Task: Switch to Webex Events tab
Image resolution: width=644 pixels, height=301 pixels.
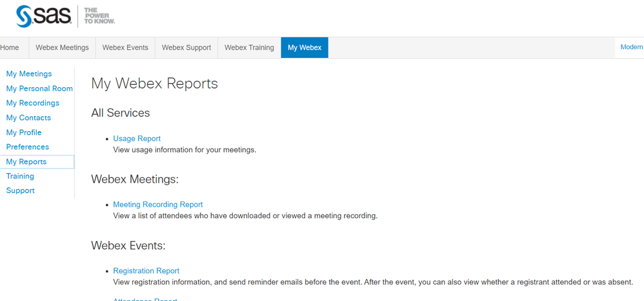Action: (125, 48)
